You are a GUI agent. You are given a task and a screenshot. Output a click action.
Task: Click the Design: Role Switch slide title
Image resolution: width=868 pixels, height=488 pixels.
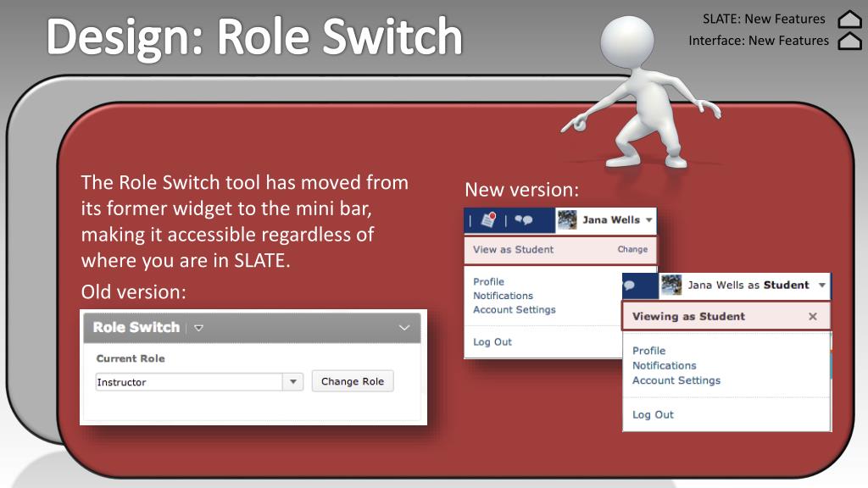pos(254,36)
